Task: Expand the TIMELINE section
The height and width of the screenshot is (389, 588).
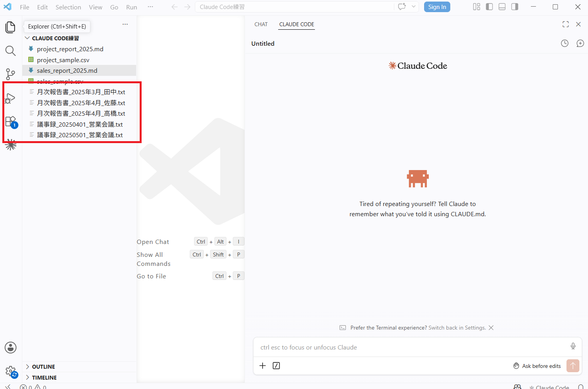Action: [79, 378]
